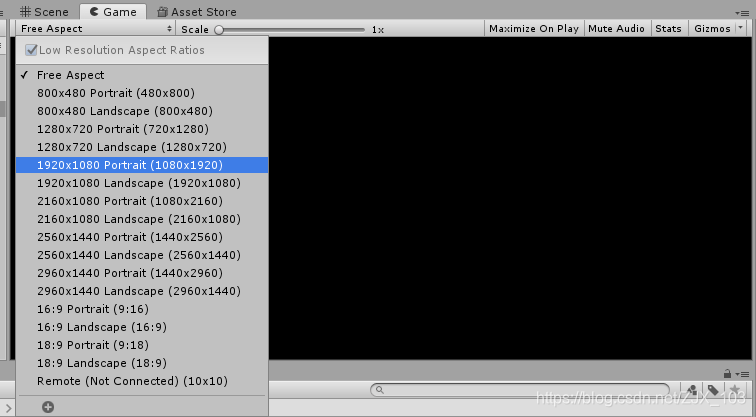Screen dimensions: 756x417
Task: Choose 18:9 Landscape (18:9)
Action: (142, 363)
